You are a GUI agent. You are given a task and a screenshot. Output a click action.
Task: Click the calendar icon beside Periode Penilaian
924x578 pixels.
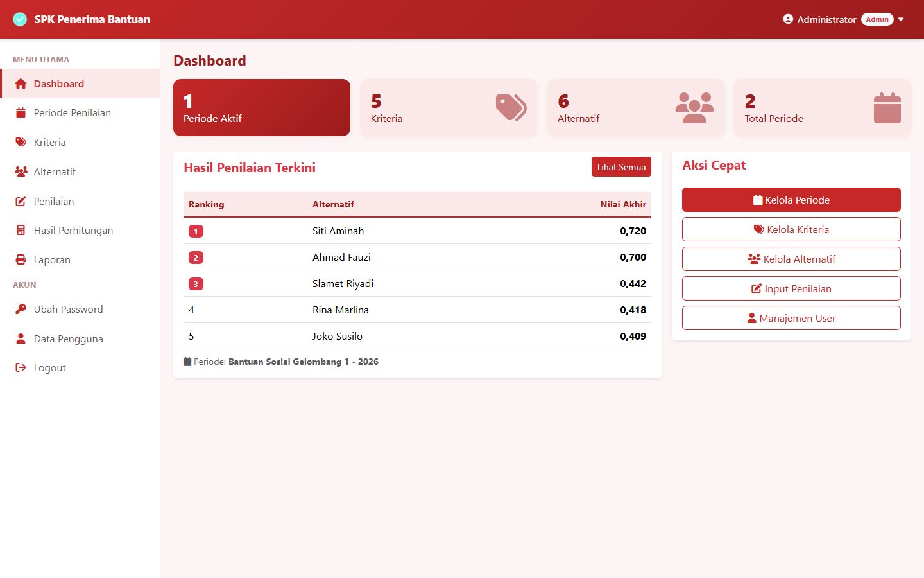(x=21, y=112)
